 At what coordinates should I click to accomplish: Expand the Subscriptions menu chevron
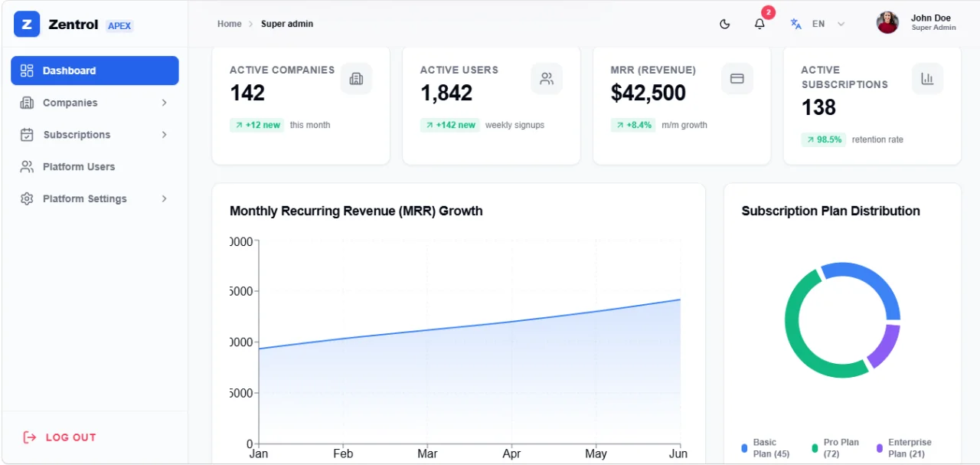pyautogui.click(x=164, y=135)
